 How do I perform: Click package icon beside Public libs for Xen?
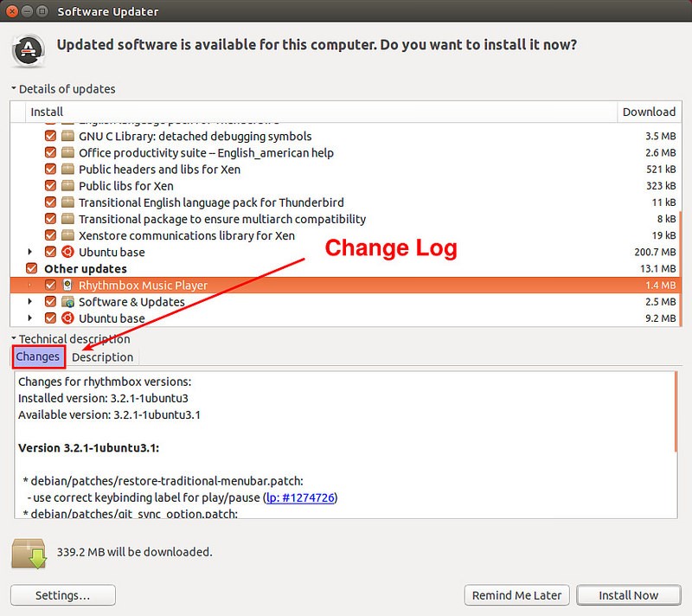67,186
